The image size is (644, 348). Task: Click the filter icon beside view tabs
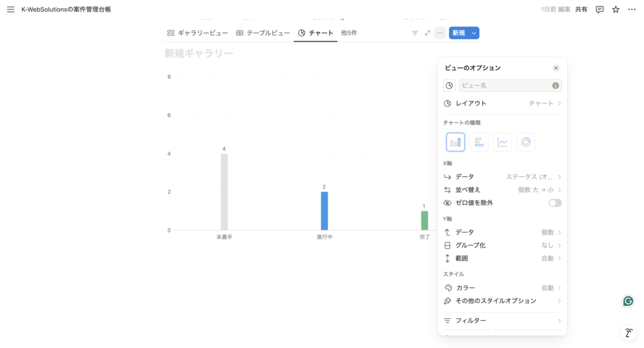click(414, 33)
